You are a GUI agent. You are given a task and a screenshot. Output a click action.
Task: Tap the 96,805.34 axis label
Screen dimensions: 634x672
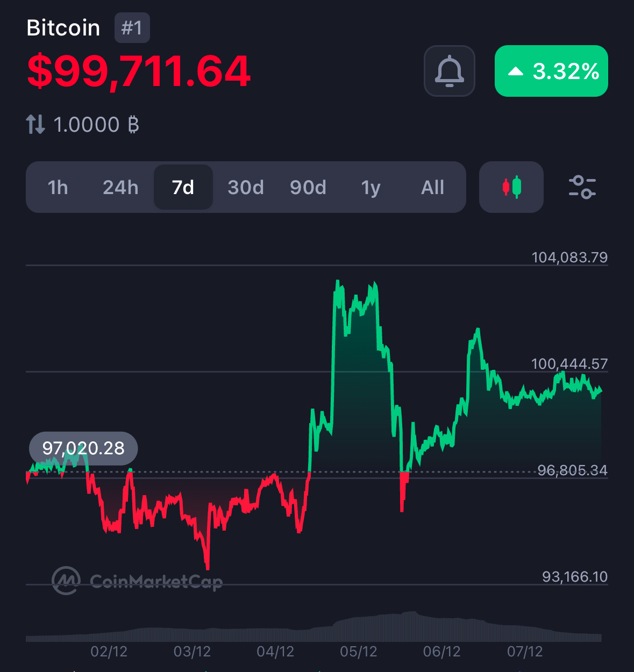point(573,470)
